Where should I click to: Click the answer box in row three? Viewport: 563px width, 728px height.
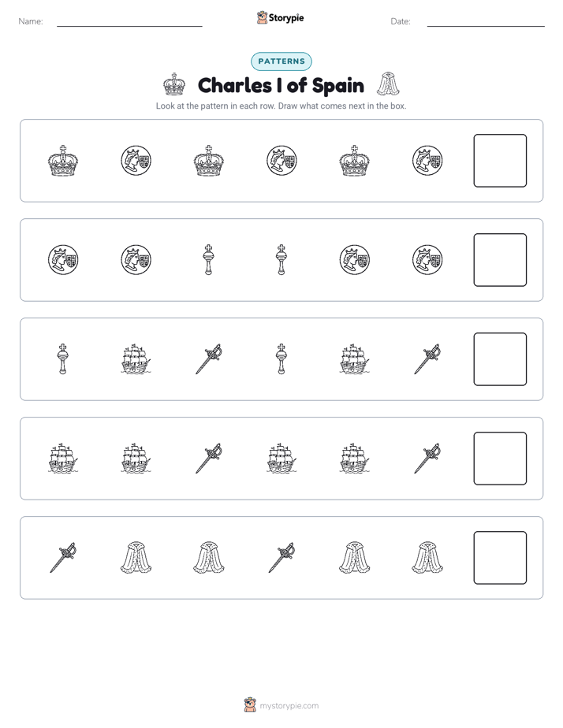tap(500, 359)
